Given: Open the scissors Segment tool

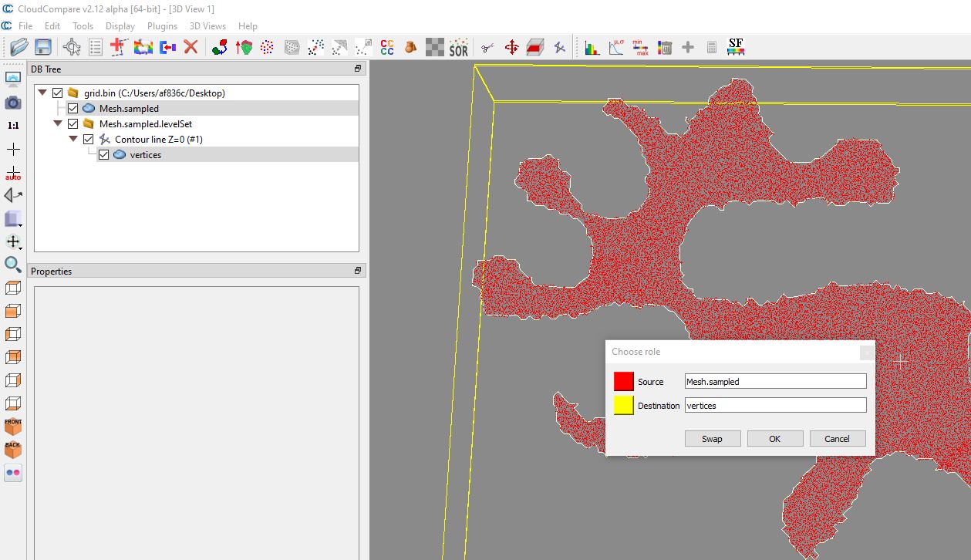Looking at the screenshot, I should (487, 48).
